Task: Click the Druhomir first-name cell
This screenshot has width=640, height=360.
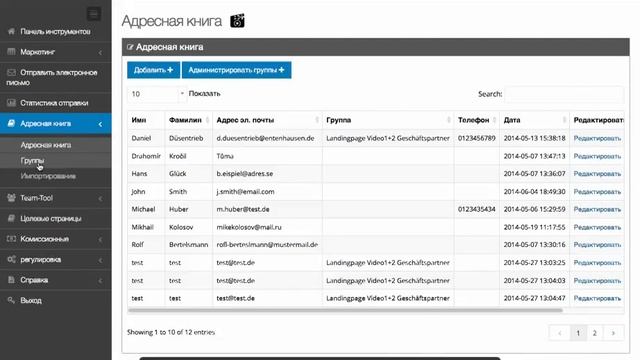Action: (146, 156)
